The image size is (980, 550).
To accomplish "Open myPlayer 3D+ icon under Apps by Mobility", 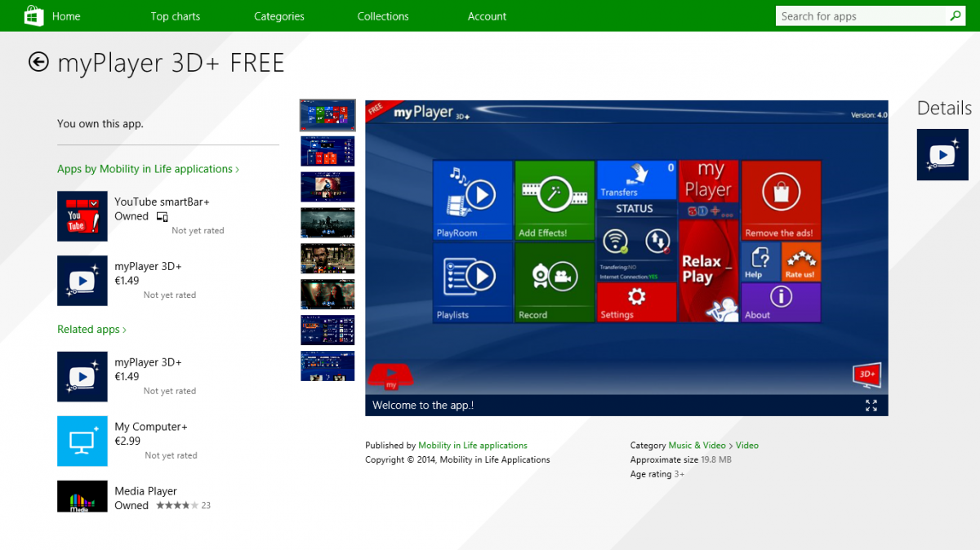I will coord(82,281).
